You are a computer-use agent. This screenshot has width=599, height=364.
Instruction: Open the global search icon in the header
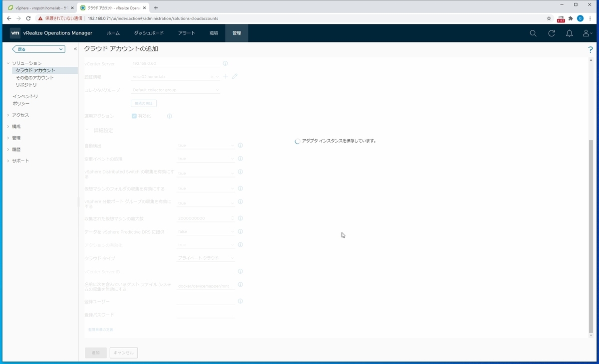click(x=533, y=33)
